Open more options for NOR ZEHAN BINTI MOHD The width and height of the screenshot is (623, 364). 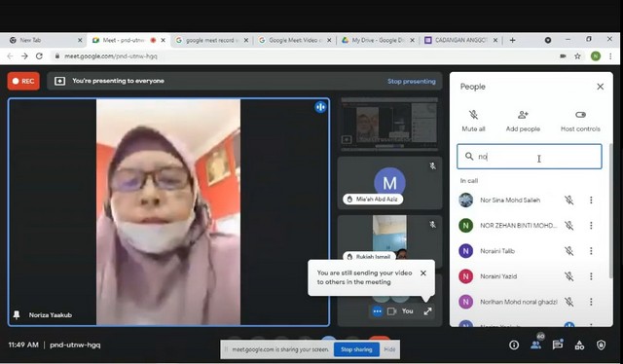coord(591,226)
